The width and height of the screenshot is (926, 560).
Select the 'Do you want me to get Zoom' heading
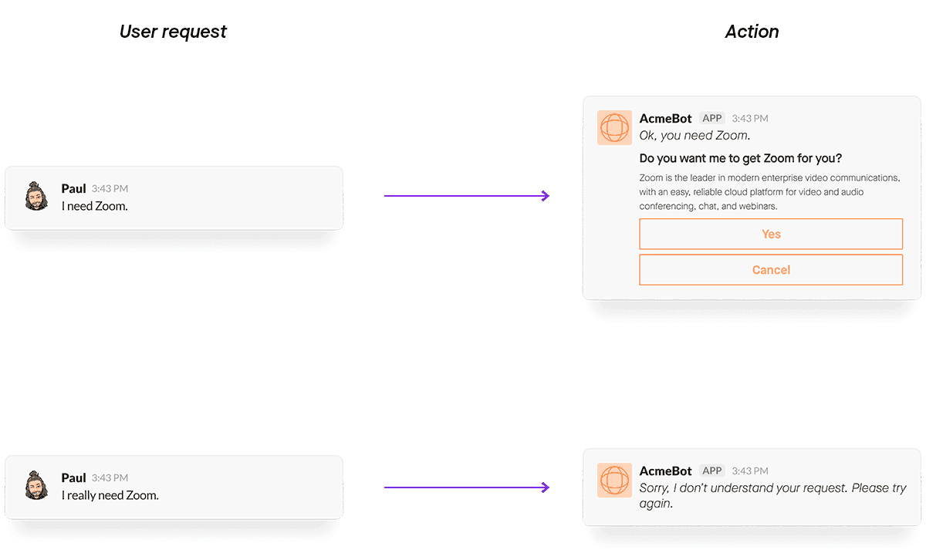click(740, 158)
